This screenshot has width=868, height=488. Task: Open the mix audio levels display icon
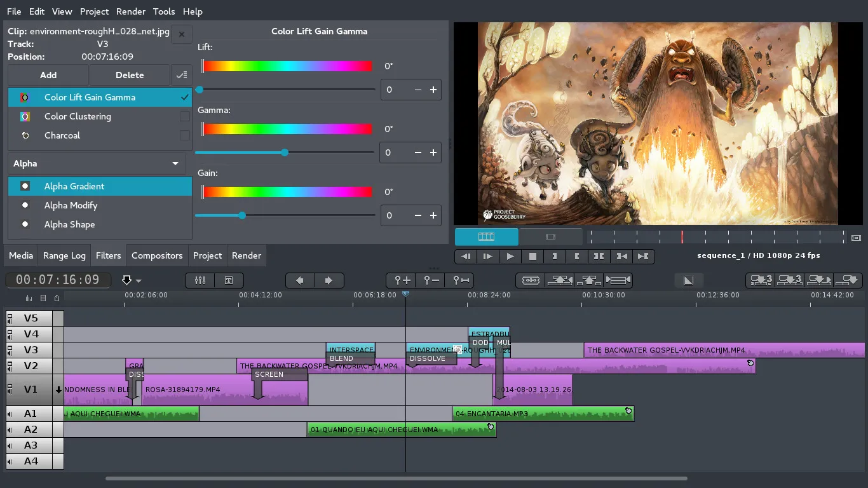[x=29, y=297]
